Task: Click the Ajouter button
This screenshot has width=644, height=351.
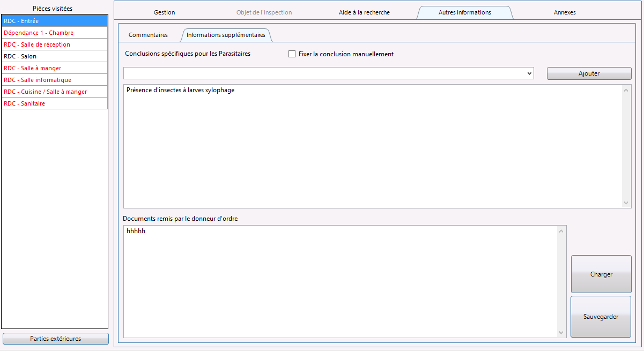Action: [x=589, y=73]
